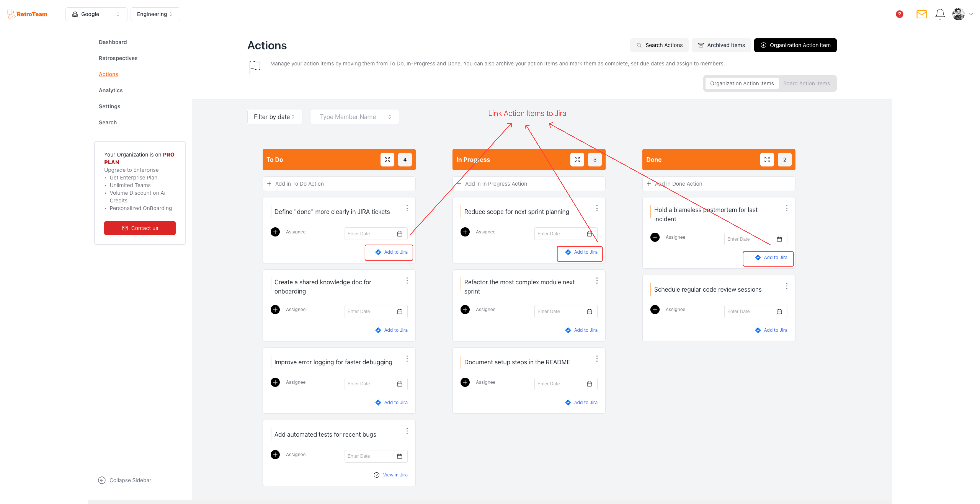This screenshot has width=980, height=504.
Task: Open options menu for Define done JIRA tickets card
Action: pyautogui.click(x=407, y=208)
